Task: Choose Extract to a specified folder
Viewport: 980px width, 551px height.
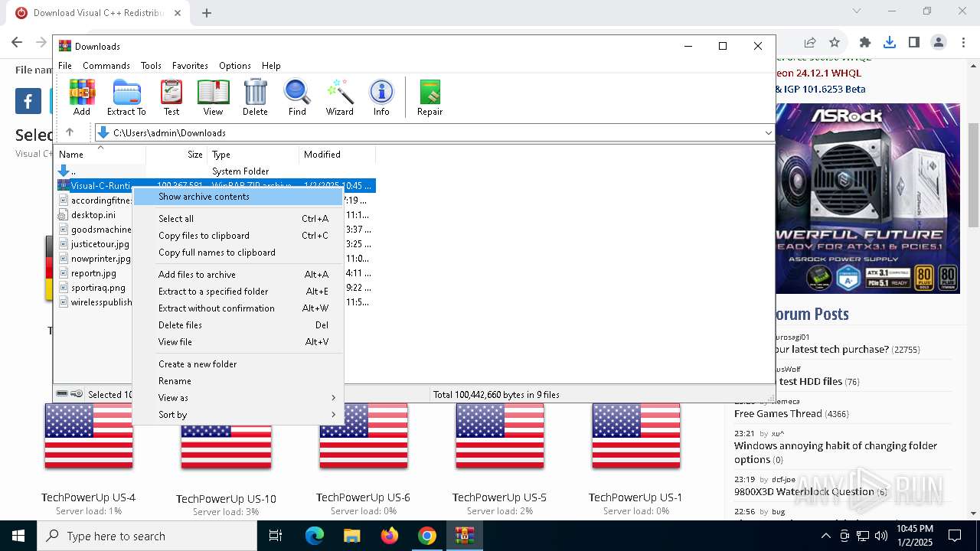Action: coord(238,292)
